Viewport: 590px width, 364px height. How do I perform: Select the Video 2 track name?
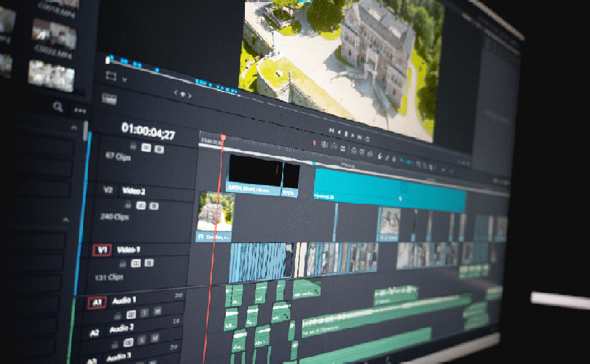134,191
